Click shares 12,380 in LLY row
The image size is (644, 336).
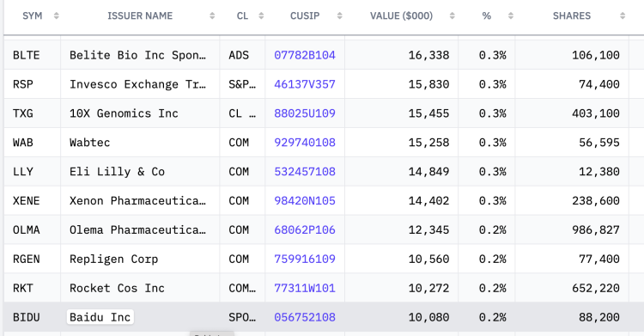click(599, 172)
